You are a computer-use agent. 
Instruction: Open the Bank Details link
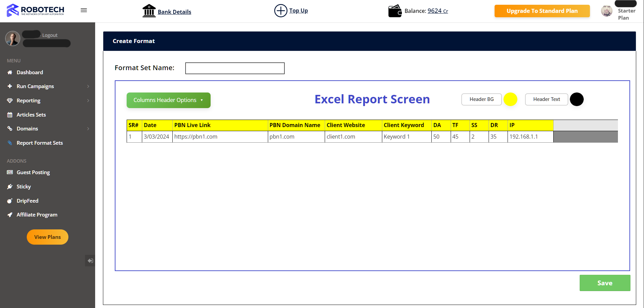(174, 12)
